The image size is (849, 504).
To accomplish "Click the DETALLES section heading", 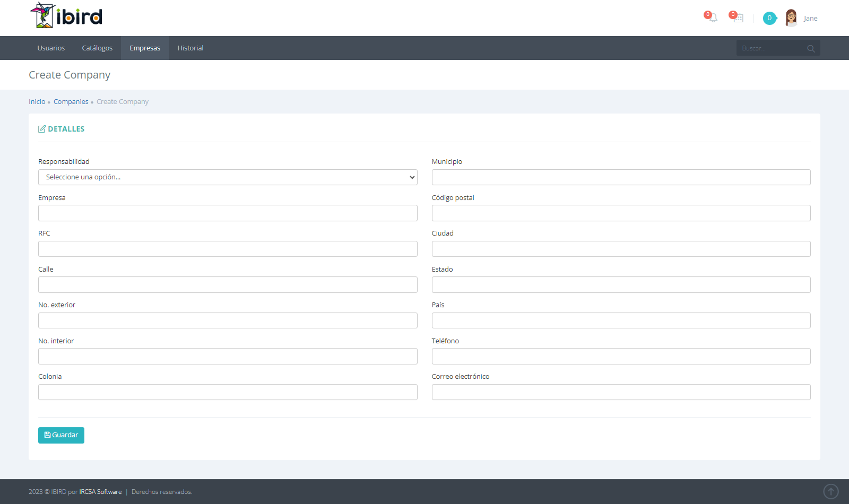I will coord(66,129).
